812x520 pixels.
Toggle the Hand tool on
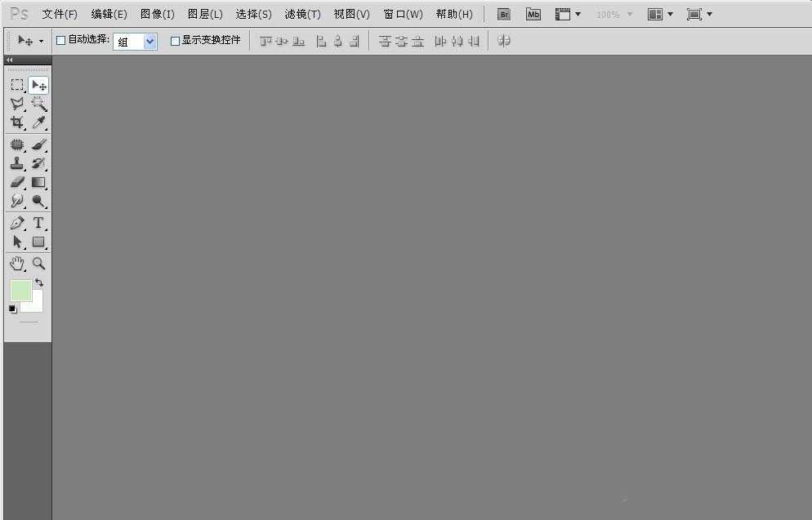(x=16, y=263)
